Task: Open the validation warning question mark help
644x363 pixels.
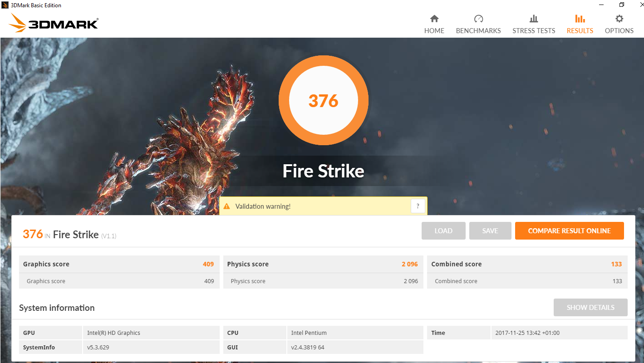Action: point(418,206)
